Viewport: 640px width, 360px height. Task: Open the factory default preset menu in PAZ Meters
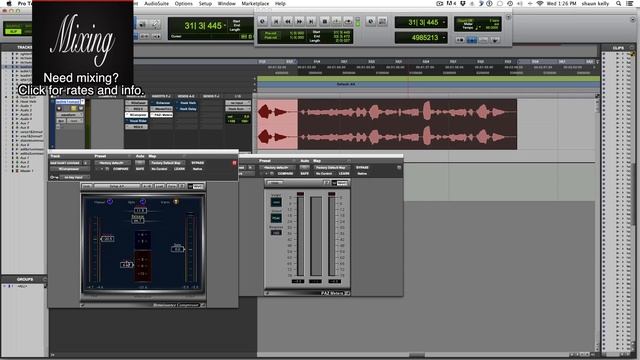coord(277,167)
